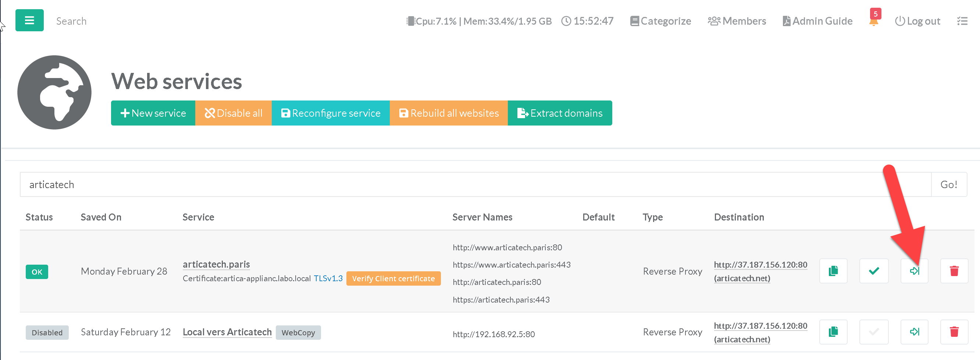Enable the Local vers Articatech service checkmark
The image size is (980, 360).
874,332
